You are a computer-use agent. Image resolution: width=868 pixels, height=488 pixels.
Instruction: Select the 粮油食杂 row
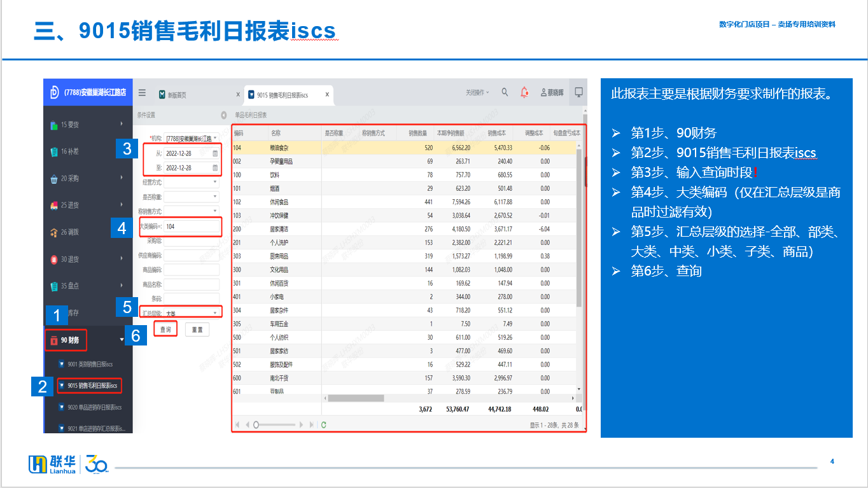pos(403,148)
